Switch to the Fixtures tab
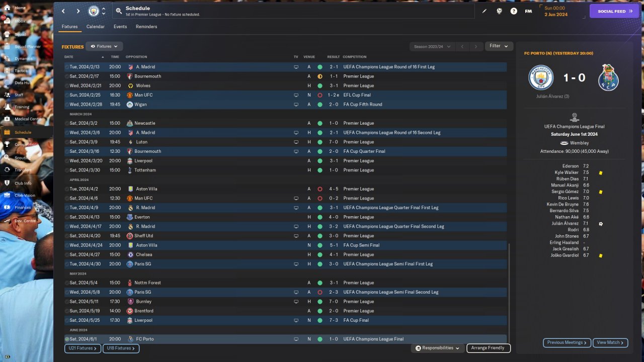 [x=69, y=27]
